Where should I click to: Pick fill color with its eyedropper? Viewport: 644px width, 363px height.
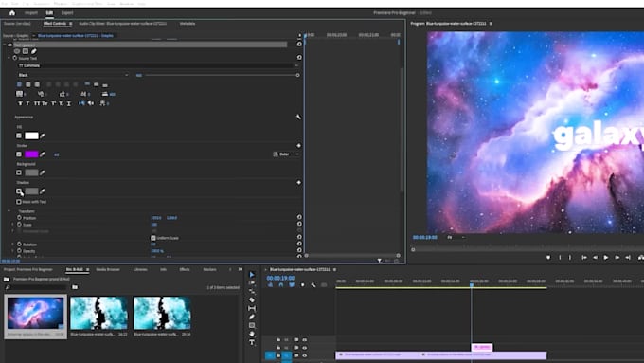click(43, 136)
